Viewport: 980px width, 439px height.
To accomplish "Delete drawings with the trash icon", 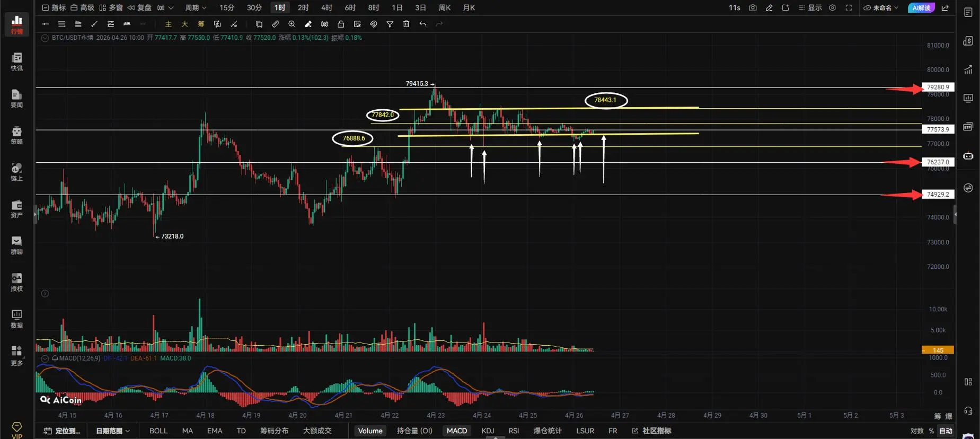I will pos(407,24).
